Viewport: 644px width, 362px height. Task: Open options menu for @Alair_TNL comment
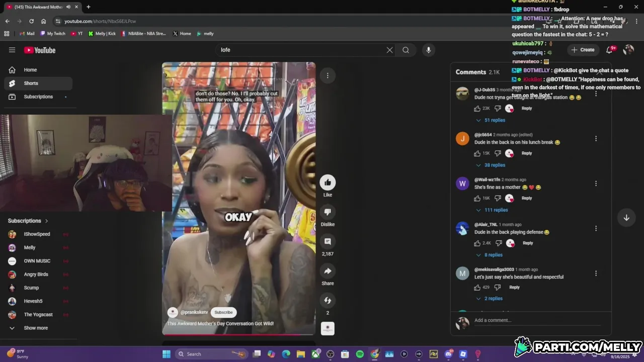click(x=596, y=228)
